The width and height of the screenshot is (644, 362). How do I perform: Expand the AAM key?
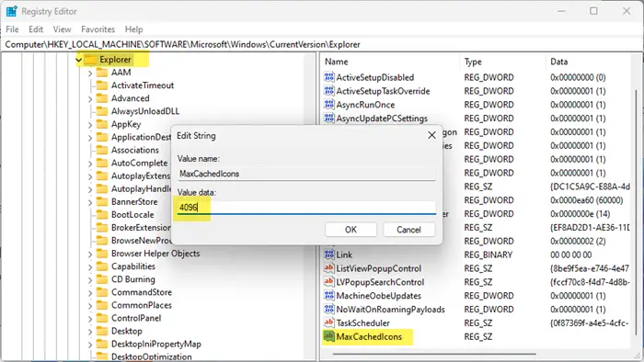click(x=90, y=73)
